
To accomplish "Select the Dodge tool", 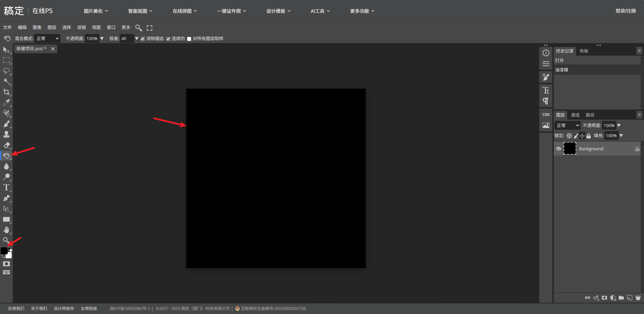I will point(6,177).
